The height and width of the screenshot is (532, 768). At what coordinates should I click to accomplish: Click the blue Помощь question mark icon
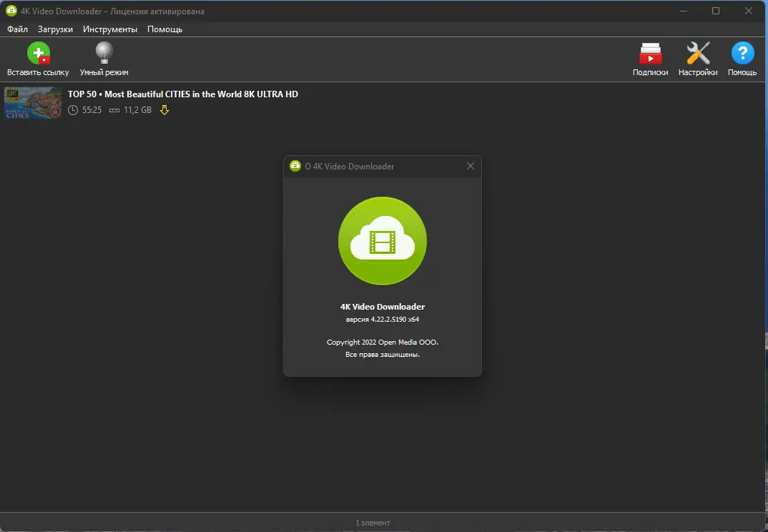click(742, 52)
